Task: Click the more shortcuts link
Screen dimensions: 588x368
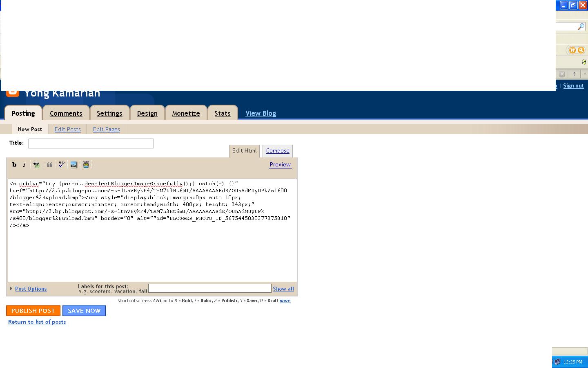Action: pos(285,301)
